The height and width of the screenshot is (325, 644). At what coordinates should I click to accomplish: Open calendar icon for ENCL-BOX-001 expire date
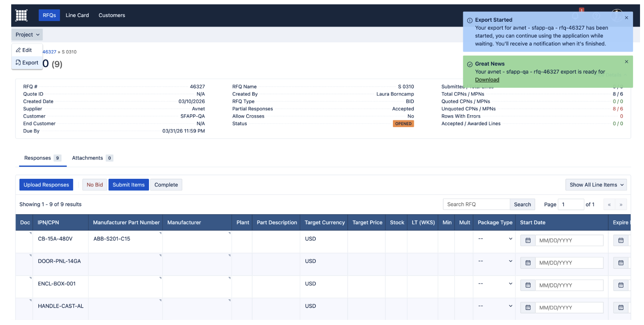[621, 285]
